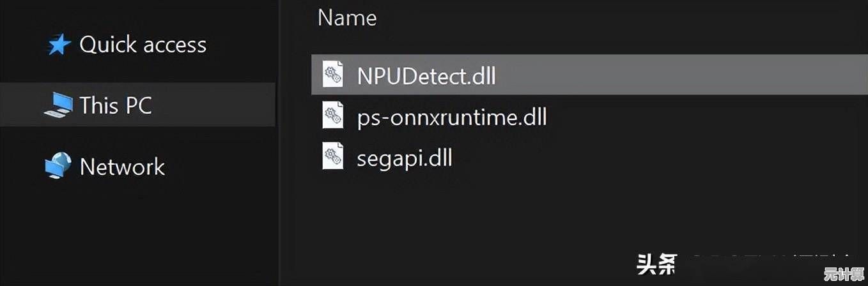Image resolution: width=868 pixels, height=286 pixels.
Task: Open Quick access by its text label
Action: [143, 45]
